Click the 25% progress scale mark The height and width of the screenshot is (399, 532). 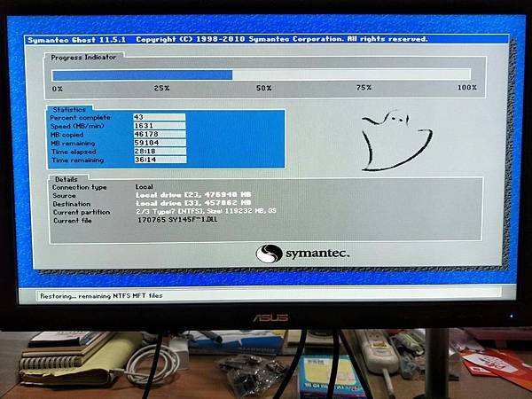tap(161, 88)
